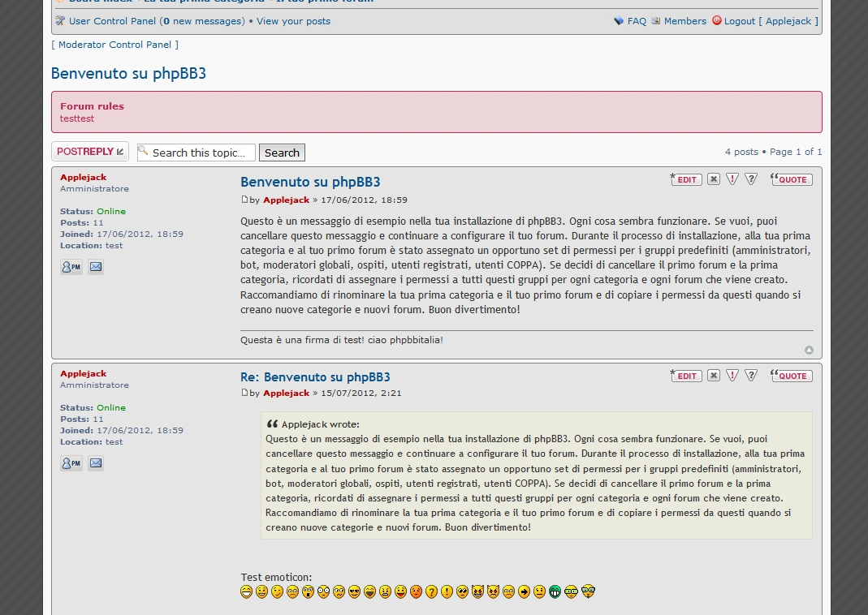Open reply title 'Re: Benvenuto su phpBB3'
The width and height of the screenshot is (868, 615).
click(315, 377)
